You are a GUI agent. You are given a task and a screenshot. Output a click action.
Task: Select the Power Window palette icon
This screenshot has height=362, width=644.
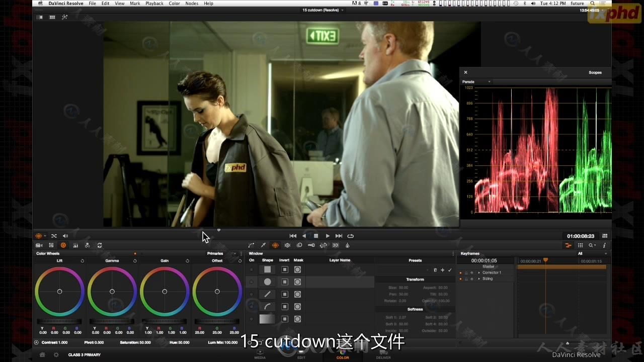click(x=275, y=245)
